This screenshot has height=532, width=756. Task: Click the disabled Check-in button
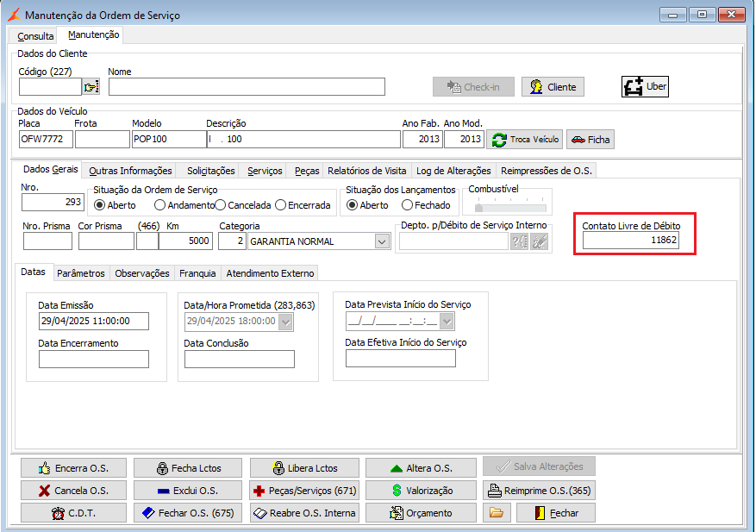pos(473,87)
